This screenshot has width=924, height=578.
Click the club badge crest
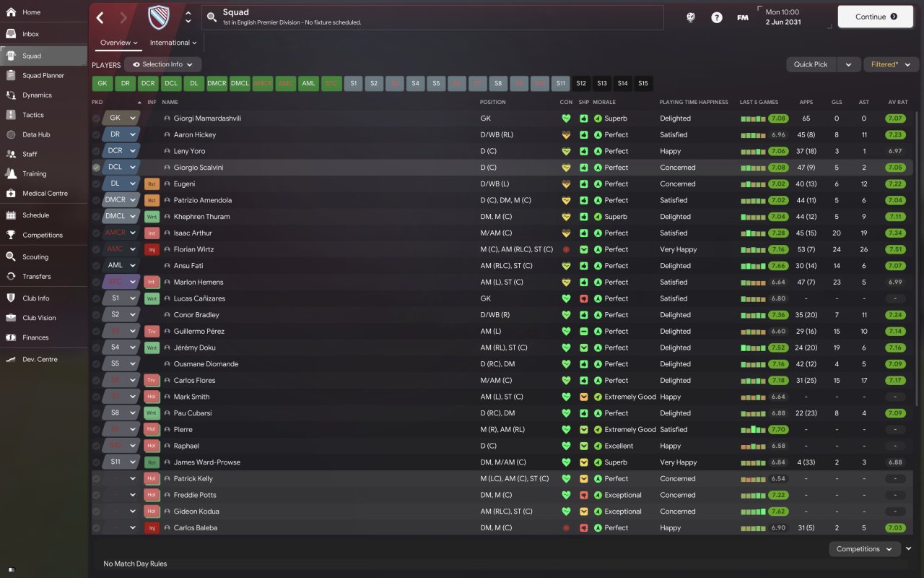point(159,17)
